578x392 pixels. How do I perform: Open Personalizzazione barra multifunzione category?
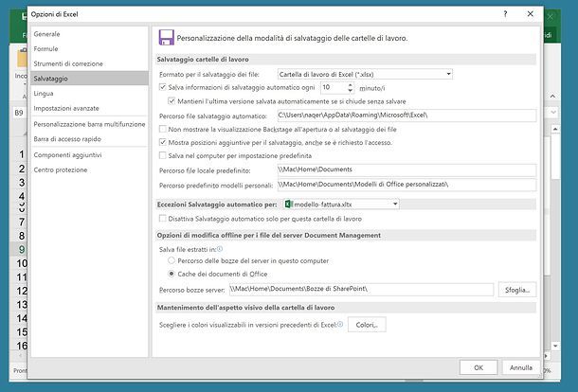point(90,124)
